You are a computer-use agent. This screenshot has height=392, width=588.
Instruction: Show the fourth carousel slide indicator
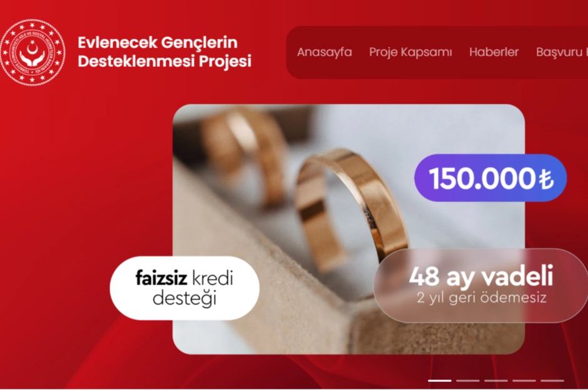[x=524, y=380]
